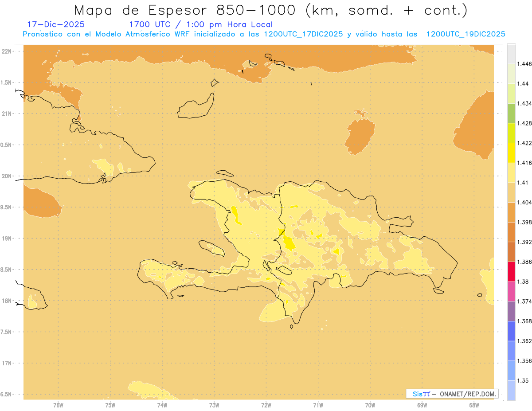Screen dimensions: 532x411
Task: Click the legend value '1.356'
Action: pyautogui.click(x=525, y=361)
